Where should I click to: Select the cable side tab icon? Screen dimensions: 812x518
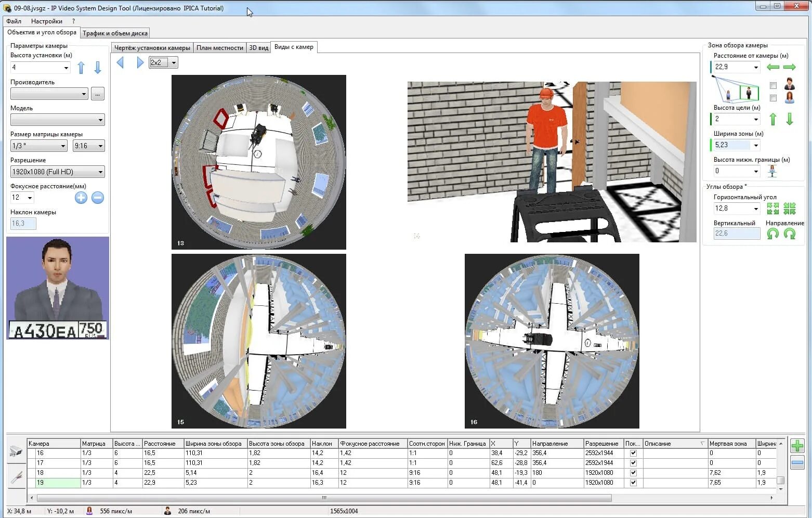tap(16, 476)
